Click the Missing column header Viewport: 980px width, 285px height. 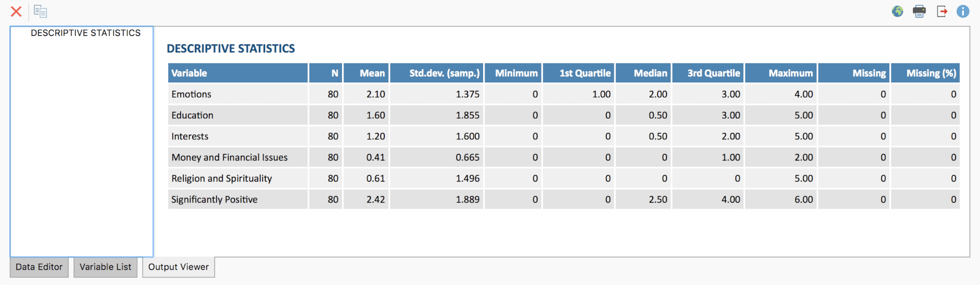[854, 73]
